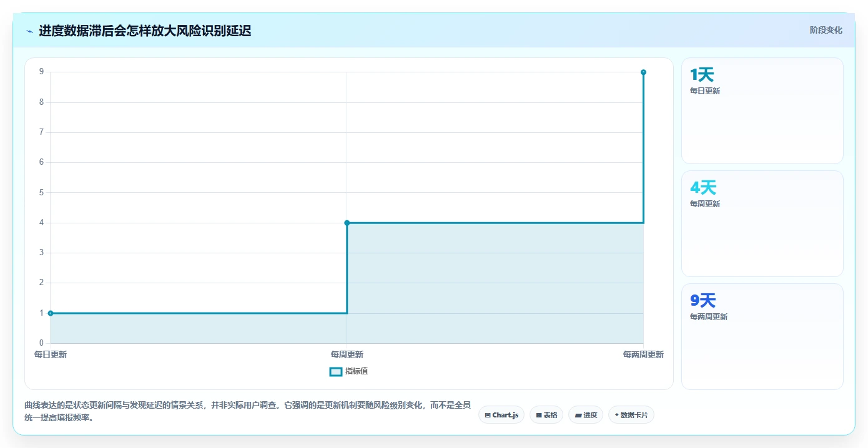Open the 1天 每日更新 stat card
This screenshot has width=868, height=448.
click(762, 111)
